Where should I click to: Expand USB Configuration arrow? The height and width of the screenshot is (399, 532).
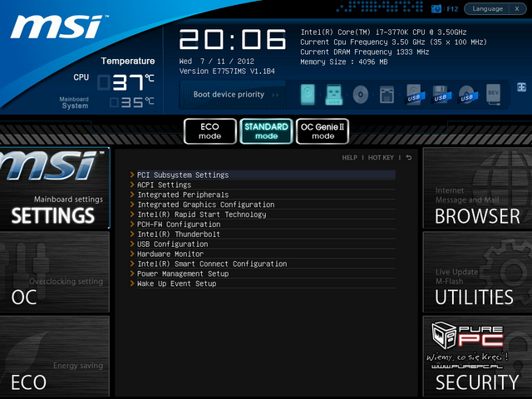pyautogui.click(x=132, y=244)
